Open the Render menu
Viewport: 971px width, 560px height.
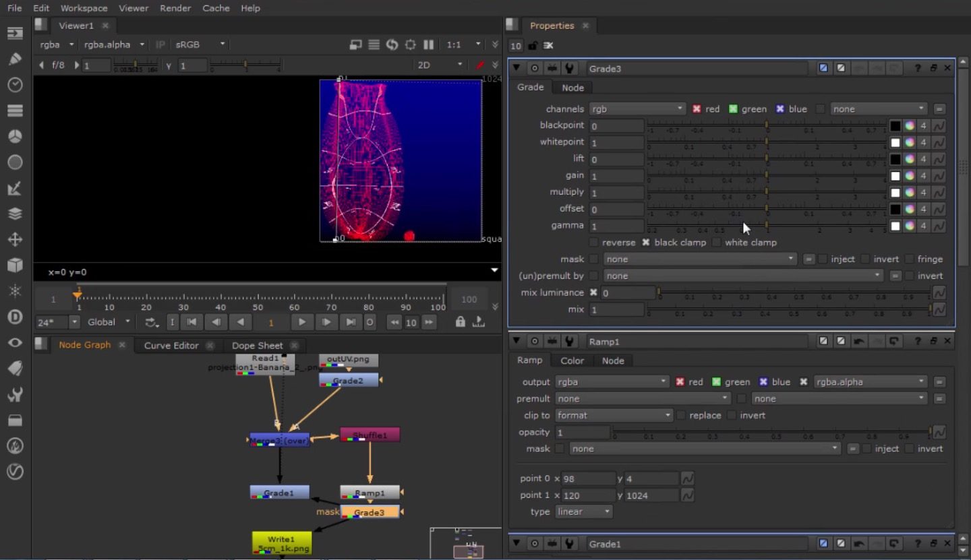pos(175,8)
